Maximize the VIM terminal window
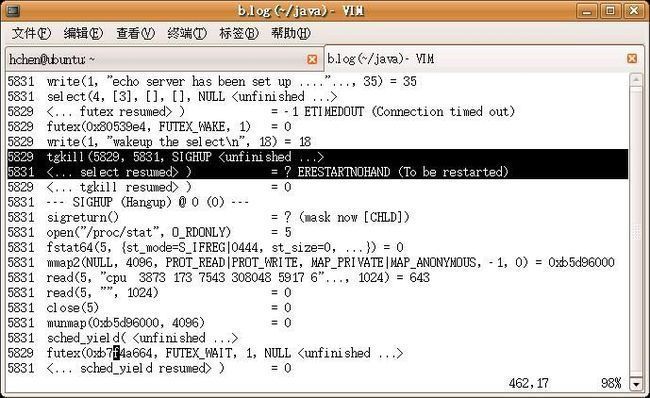This screenshot has width=650, height=398. click(x=610, y=10)
